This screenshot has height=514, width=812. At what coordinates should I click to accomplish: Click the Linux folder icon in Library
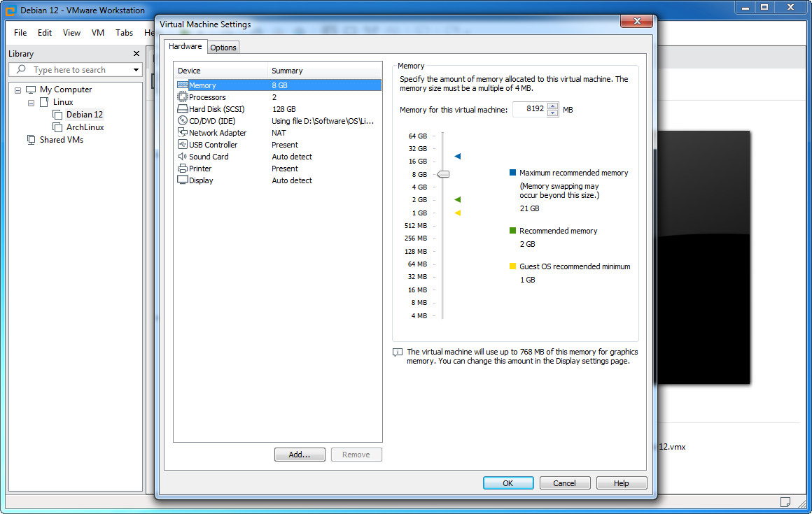(x=45, y=102)
